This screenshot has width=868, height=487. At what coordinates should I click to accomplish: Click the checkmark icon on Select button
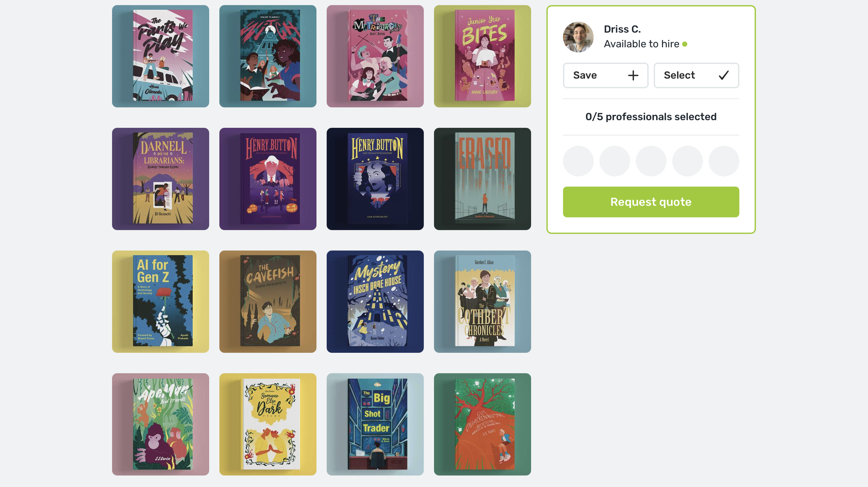click(x=724, y=75)
